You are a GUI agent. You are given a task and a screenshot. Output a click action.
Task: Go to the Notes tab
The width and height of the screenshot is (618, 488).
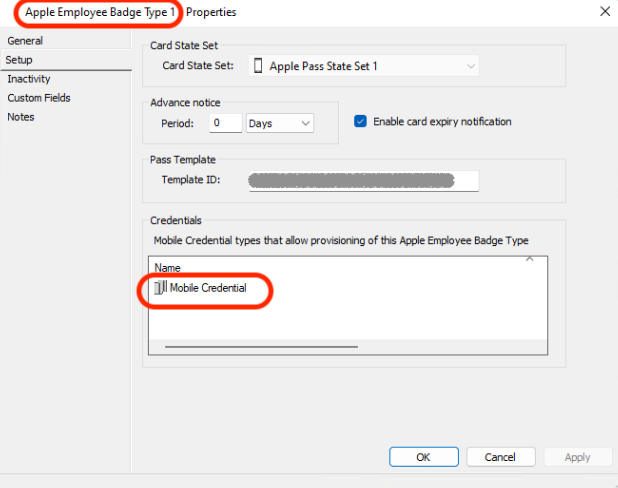tap(20, 117)
